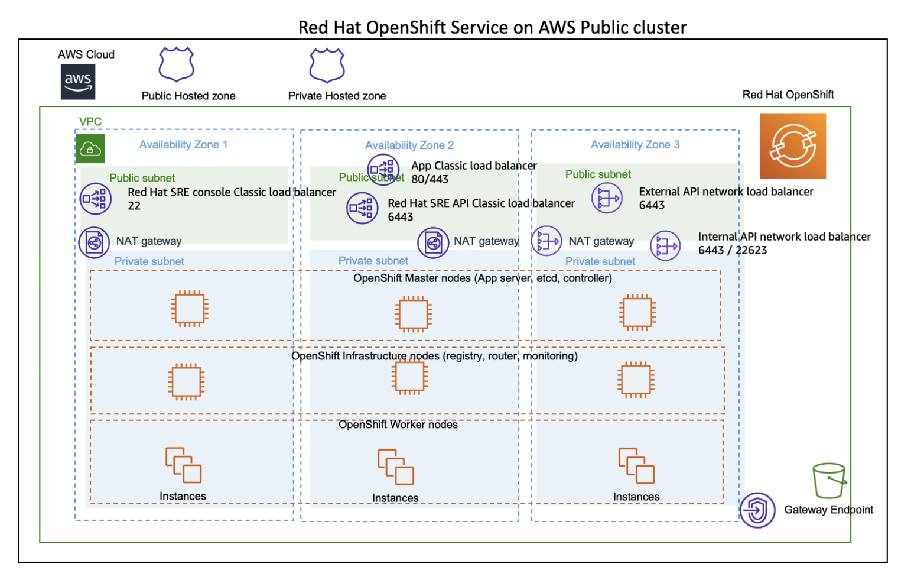This screenshot has width=924, height=583.
Task: Select NAT gateway icon in Availability Zone 2
Action: coord(433,243)
